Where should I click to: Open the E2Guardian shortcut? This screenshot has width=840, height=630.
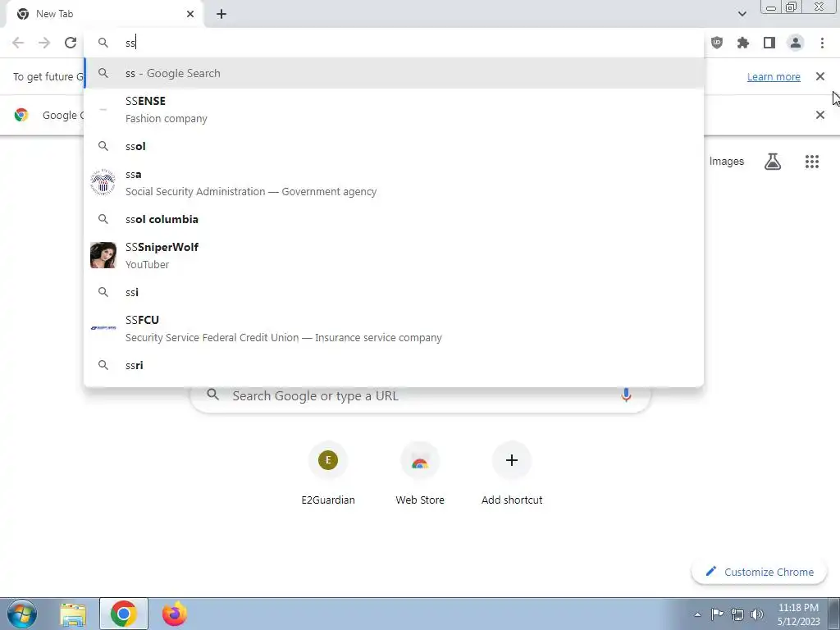coord(328,473)
